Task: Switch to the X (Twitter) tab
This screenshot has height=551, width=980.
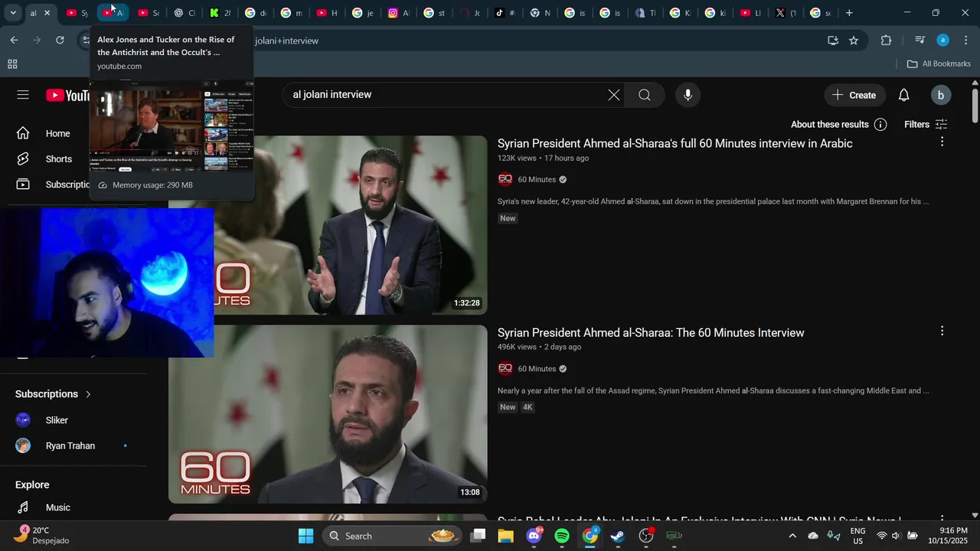Action: (786, 13)
